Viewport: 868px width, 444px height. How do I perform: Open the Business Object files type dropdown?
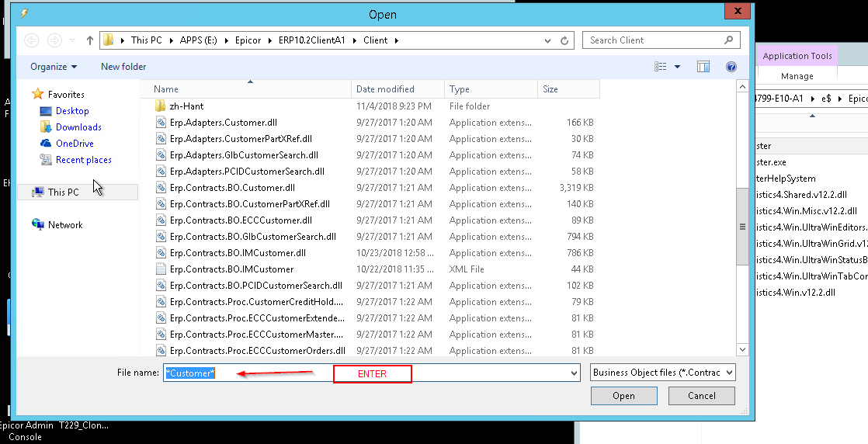pyautogui.click(x=662, y=373)
